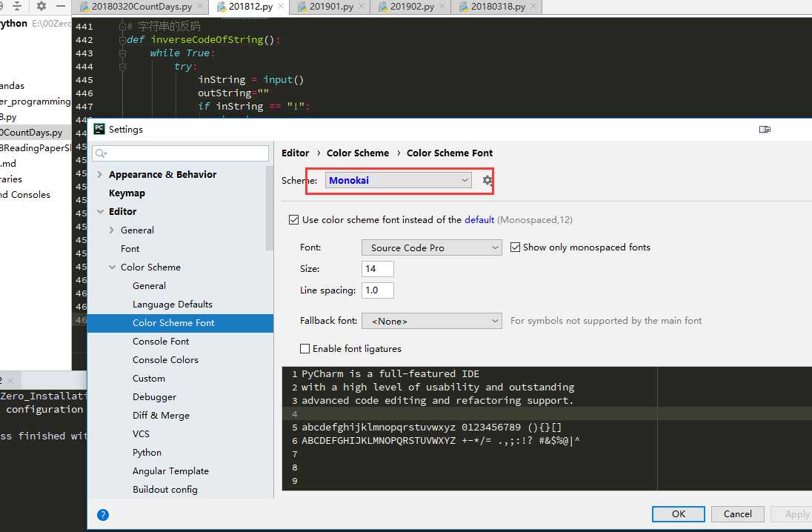Select Language Defaults item
Screen dimensions: 812x532
pos(173,305)
